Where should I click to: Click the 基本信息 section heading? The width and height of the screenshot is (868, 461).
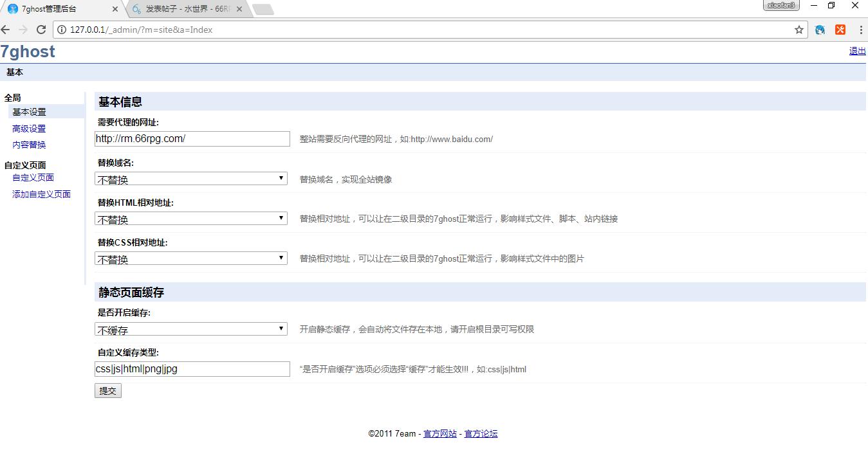tap(120, 102)
